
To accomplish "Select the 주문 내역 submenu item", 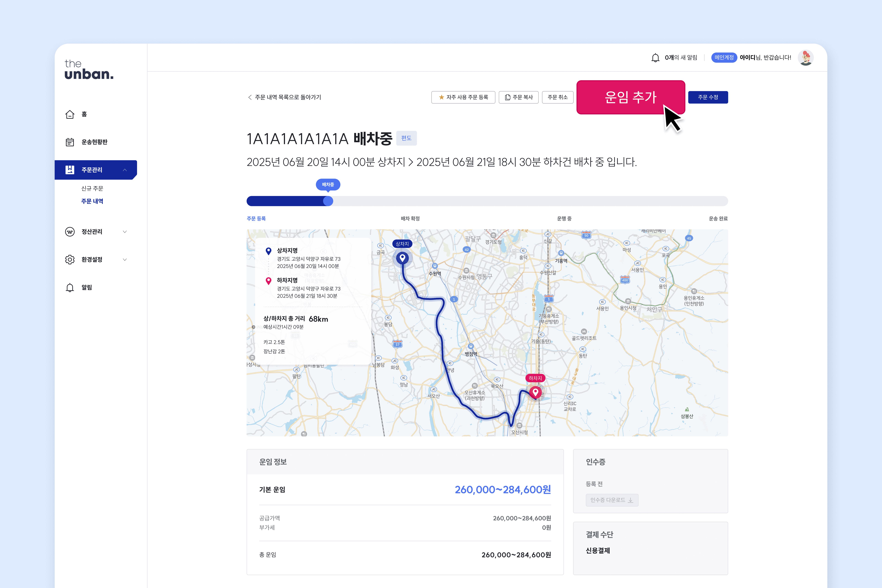I will (x=92, y=201).
